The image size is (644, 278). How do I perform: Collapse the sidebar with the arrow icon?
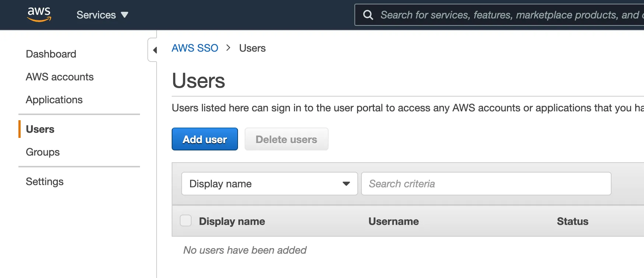coord(155,50)
